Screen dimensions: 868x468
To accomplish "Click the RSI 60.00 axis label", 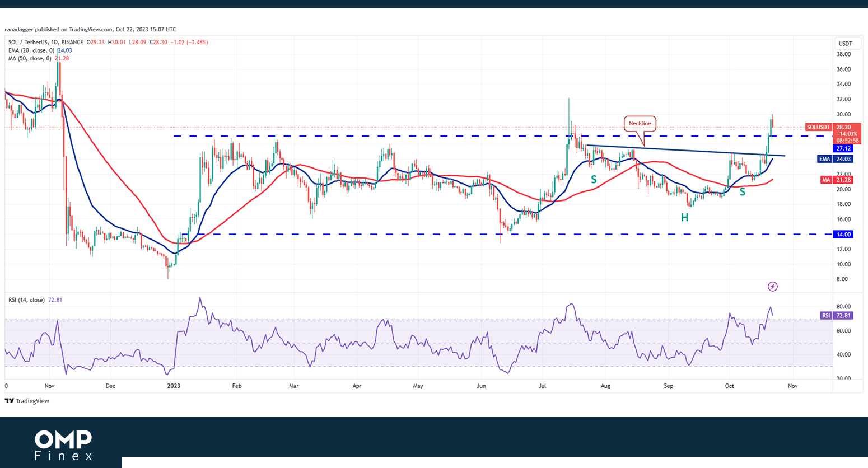I will 843,331.
